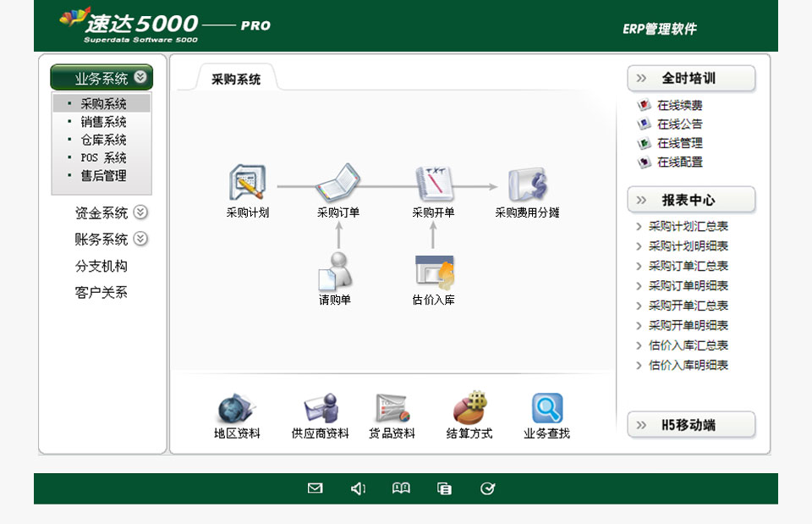Click the open book icon in bottom bar
The height and width of the screenshot is (524, 812).
click(401, 488)
